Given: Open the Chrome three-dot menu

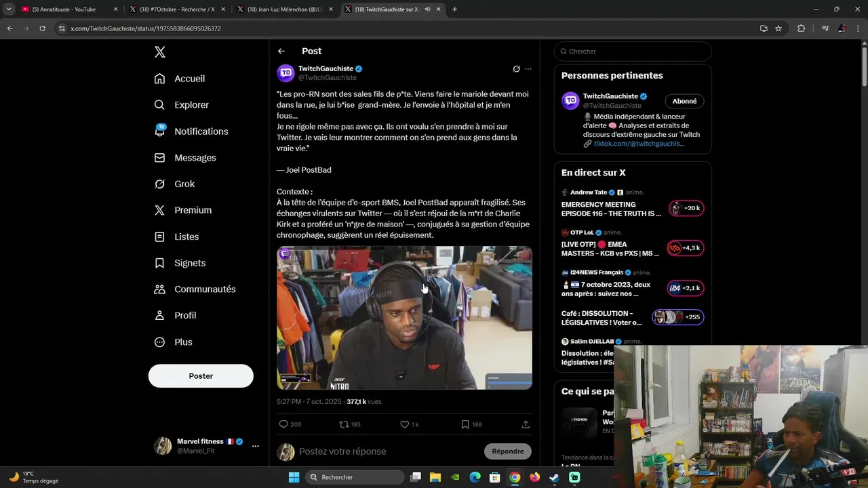Looking at the screenshot, I should [859, 28].
